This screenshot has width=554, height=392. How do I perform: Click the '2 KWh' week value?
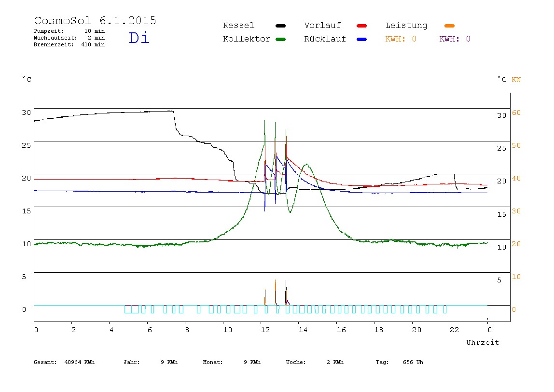[335, 362]
